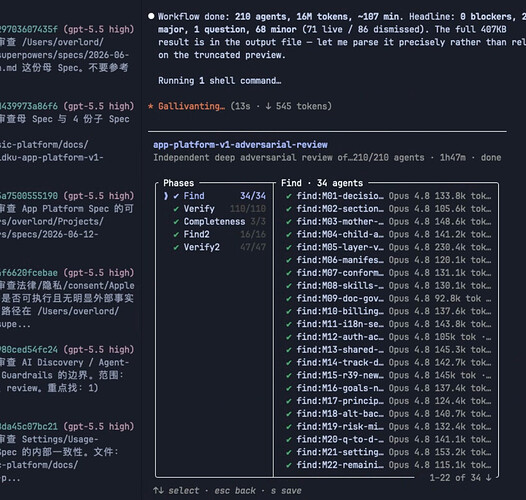Click the Running 1 shell command line

pos(220,81)
